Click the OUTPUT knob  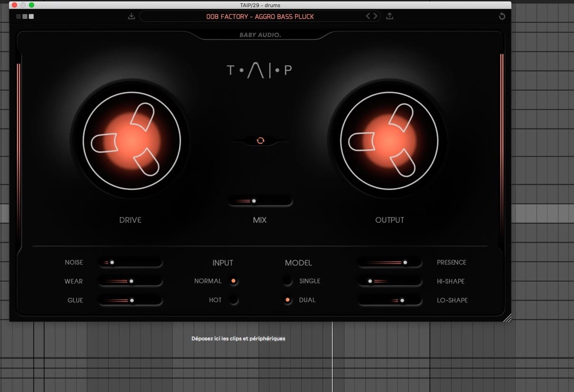point(389,140)
